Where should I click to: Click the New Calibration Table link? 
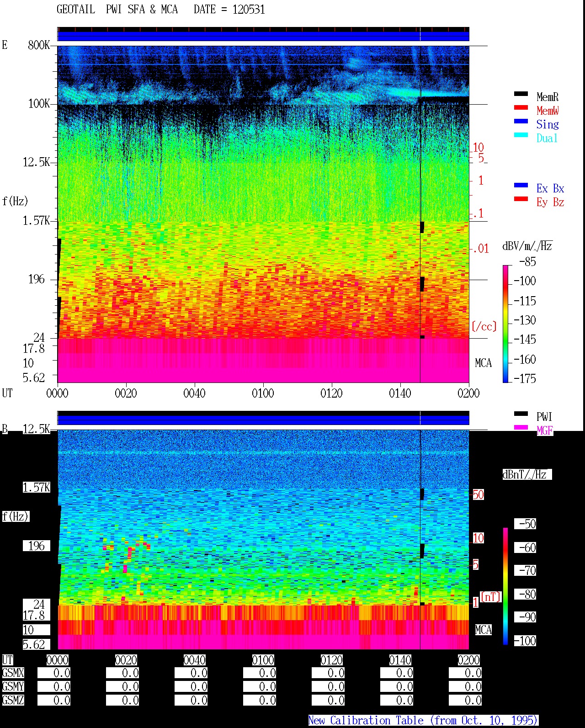[423, 720]
